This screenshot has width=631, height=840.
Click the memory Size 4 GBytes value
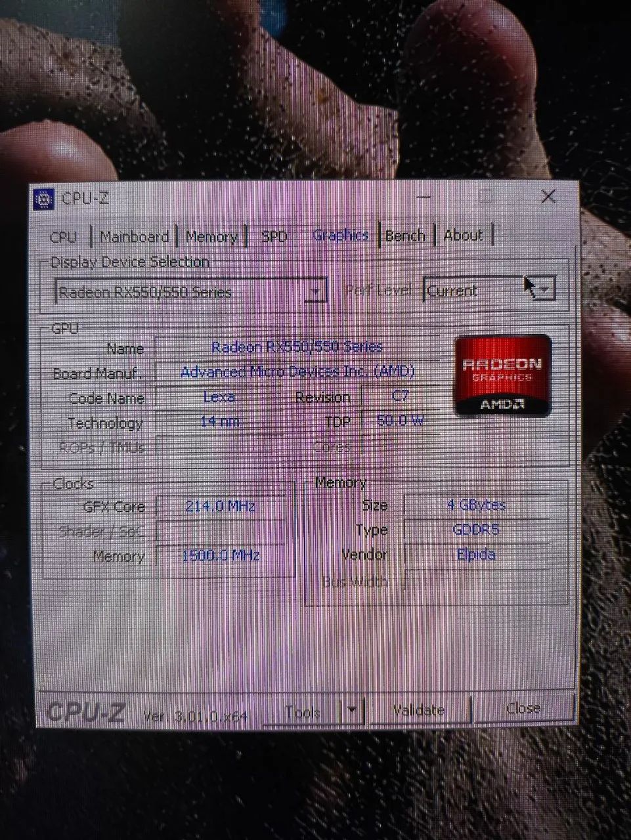pos(477,504)
